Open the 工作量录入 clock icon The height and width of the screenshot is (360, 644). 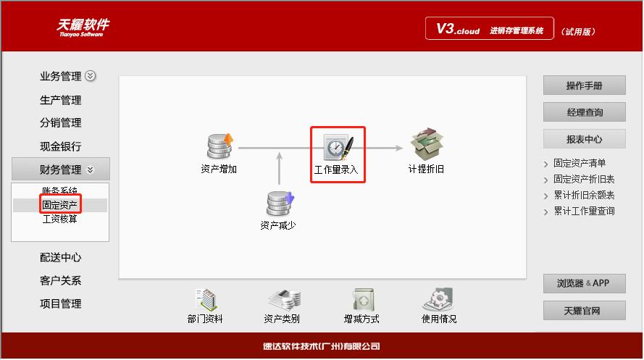point(338,147)
